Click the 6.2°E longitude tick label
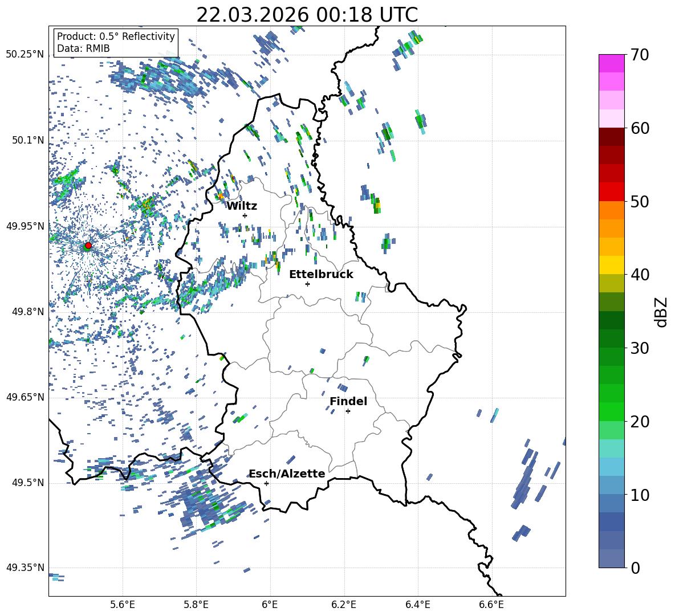Screen dimensions: 675x616 click(x=344, y=603)
